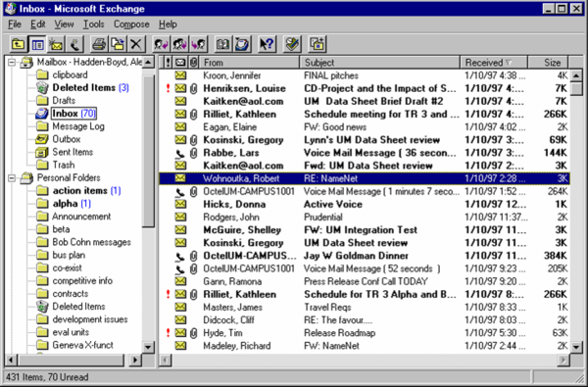
Task: Open the Bob Cohn messages folder
Action: [x=91, y=242]
